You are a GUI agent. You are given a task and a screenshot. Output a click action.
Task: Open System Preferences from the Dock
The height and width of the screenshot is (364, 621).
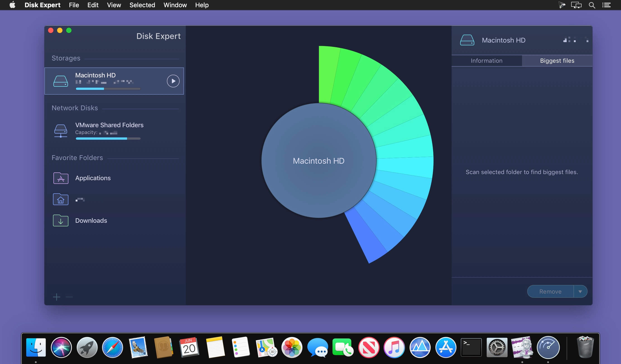coord(497,348)
